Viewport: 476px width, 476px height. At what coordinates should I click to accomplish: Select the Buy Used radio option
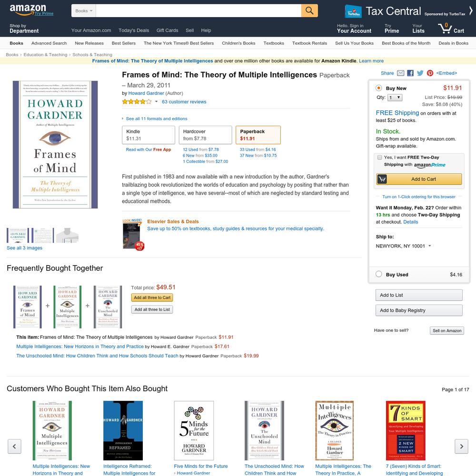(x=378, y=274)
